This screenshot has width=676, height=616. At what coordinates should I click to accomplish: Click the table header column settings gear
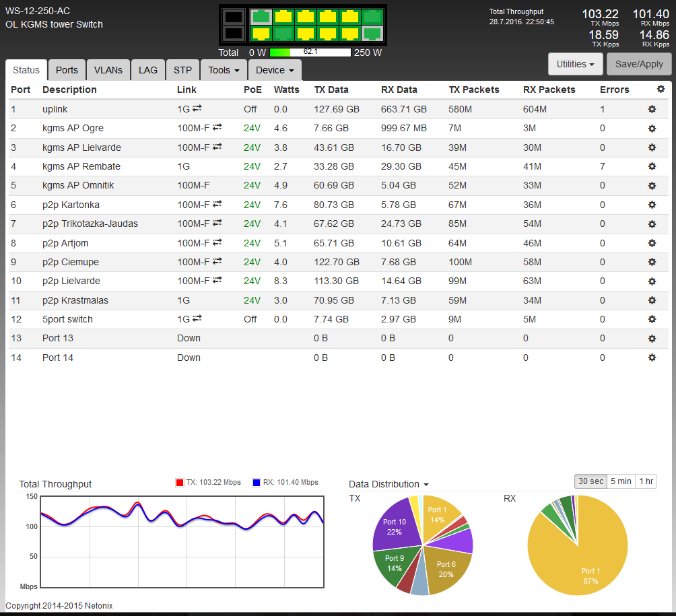661,89
